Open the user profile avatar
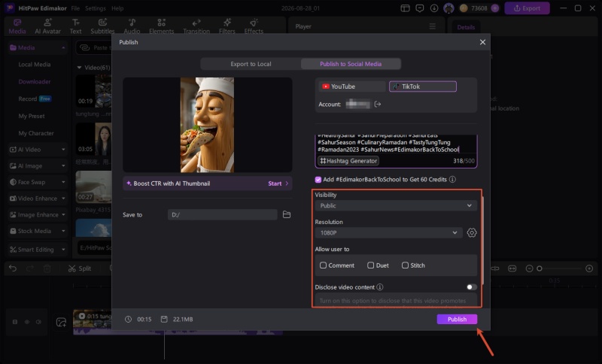 (448, 8)
